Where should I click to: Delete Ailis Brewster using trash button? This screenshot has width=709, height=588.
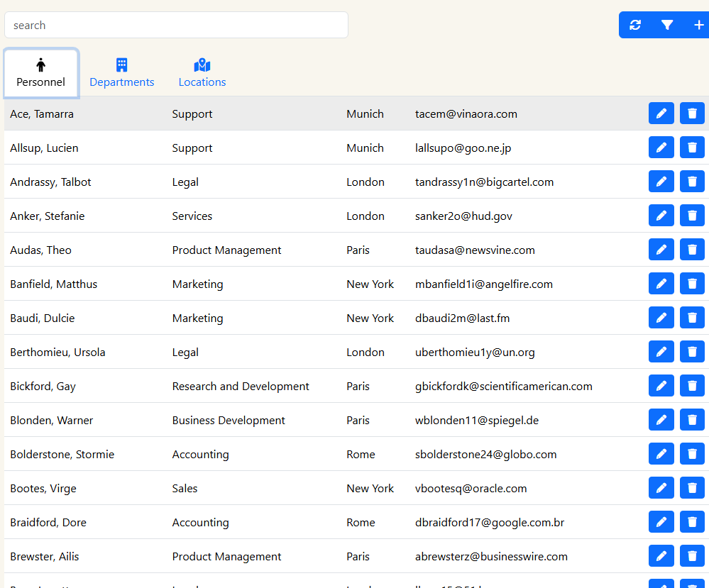692,556
